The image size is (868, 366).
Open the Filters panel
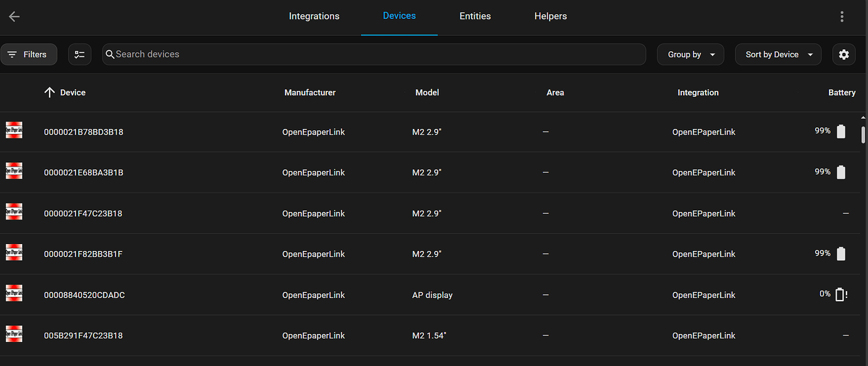pyautogui.click(x=29, y=54)
